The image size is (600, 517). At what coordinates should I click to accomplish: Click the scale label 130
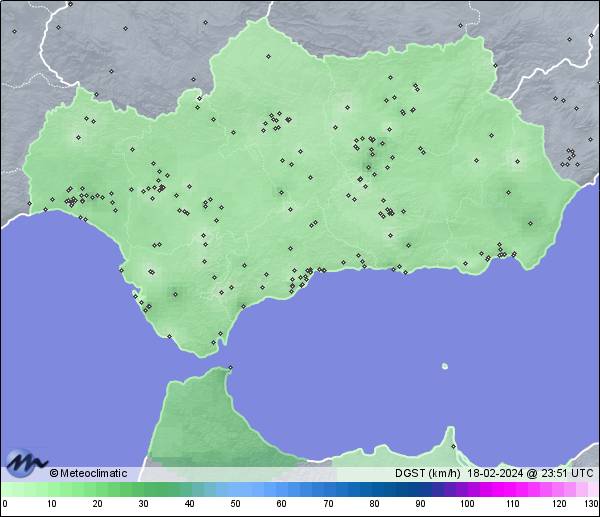[x=591, y=504]
